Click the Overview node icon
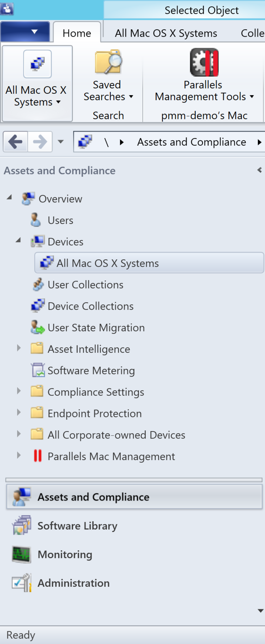Screen dimensions: 265x644 coord(28,199)
